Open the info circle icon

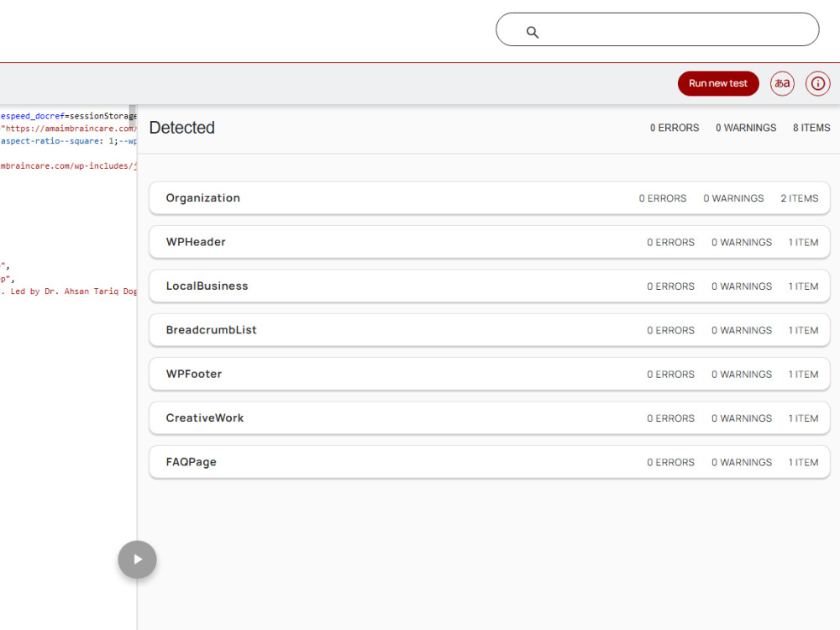tap(817, 83)
